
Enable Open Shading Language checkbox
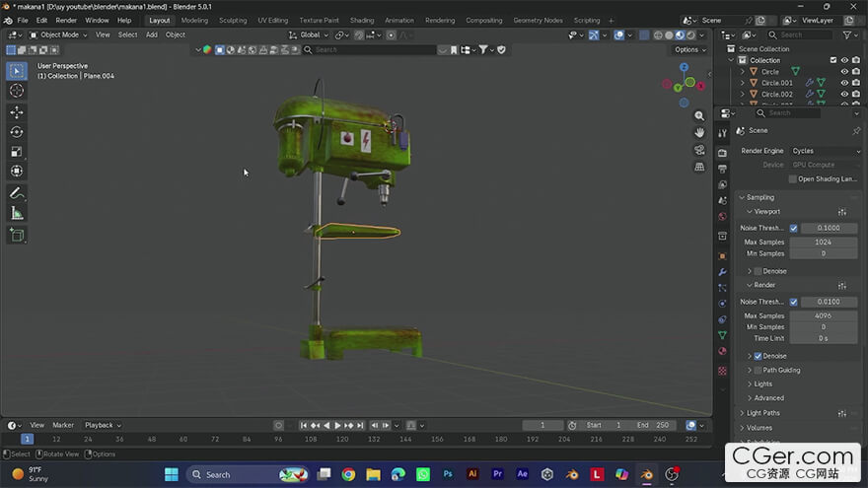click(x=793, y=178)
